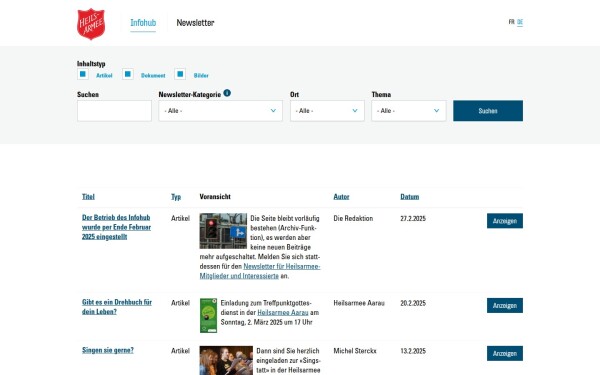Click Anzeigen for the Michel Sterckx article
Viewport: 600px width, 375px height.
click(x=505, y=354)
